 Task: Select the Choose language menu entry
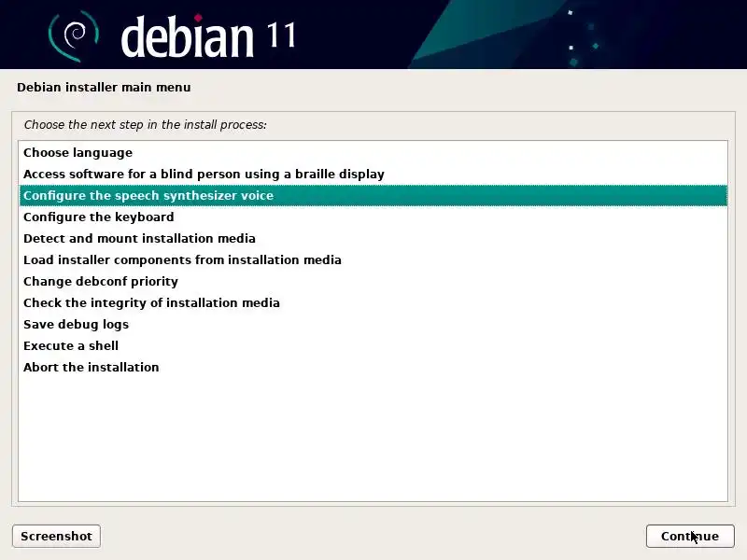click(373, 152)
